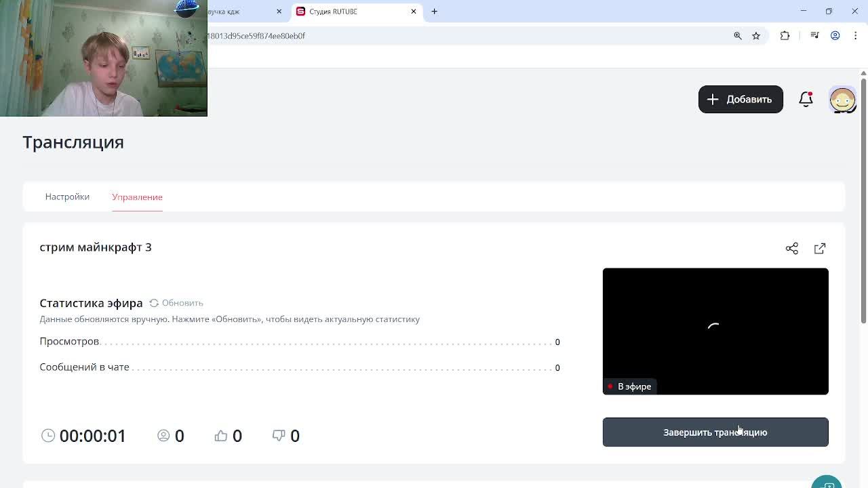Close the озвучка кдж tab
Image resolution: width=868 pixels, height=488 pixels.
coord(279,12)
